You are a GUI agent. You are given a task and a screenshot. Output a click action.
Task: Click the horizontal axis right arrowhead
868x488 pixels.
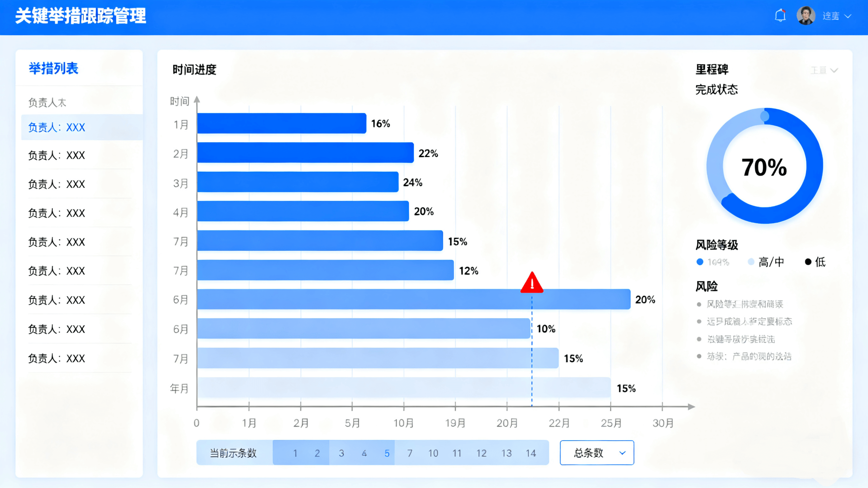pos(691,407)
